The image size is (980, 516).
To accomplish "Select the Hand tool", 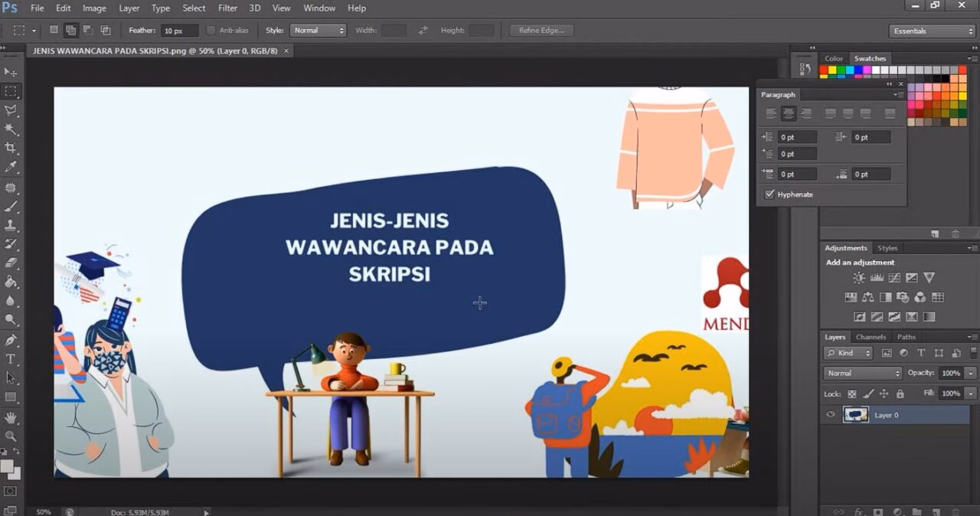I will [11, 417].
